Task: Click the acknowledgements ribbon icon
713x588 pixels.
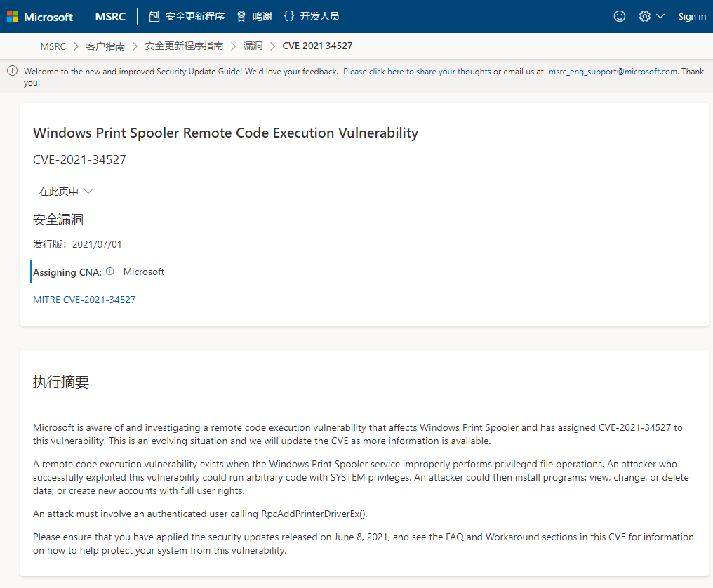Action: [x=241, y=16]
